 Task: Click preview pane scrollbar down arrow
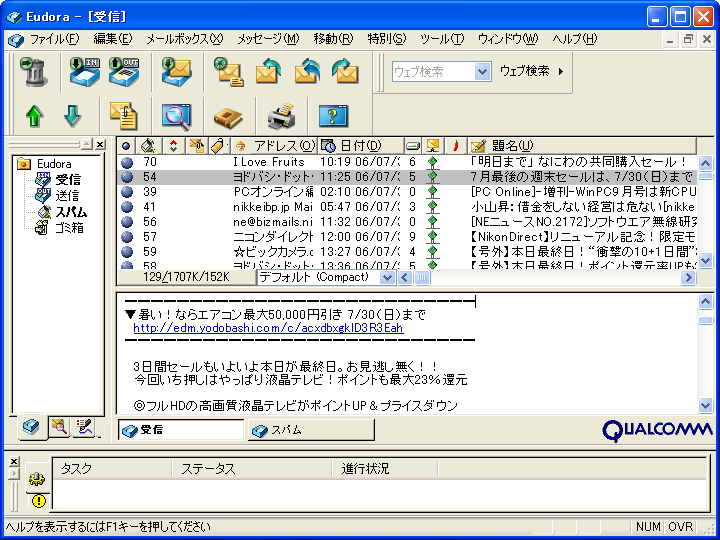pos(706,405)
